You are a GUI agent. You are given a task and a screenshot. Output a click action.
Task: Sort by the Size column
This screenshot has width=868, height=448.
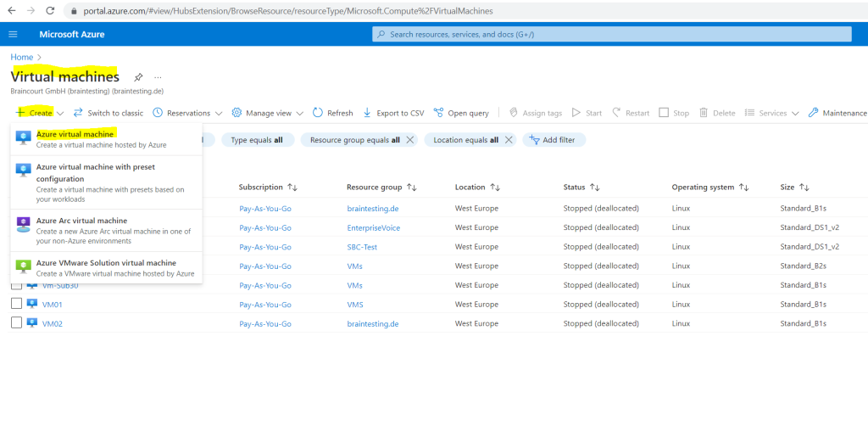794,188
